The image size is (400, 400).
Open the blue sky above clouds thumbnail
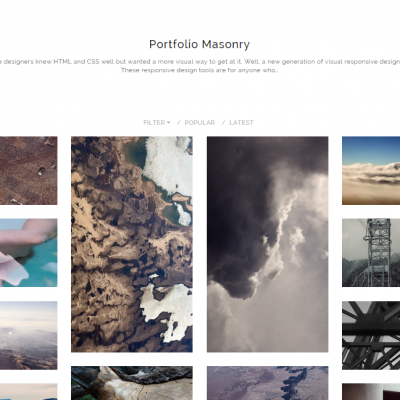click(x=371, y=170)
